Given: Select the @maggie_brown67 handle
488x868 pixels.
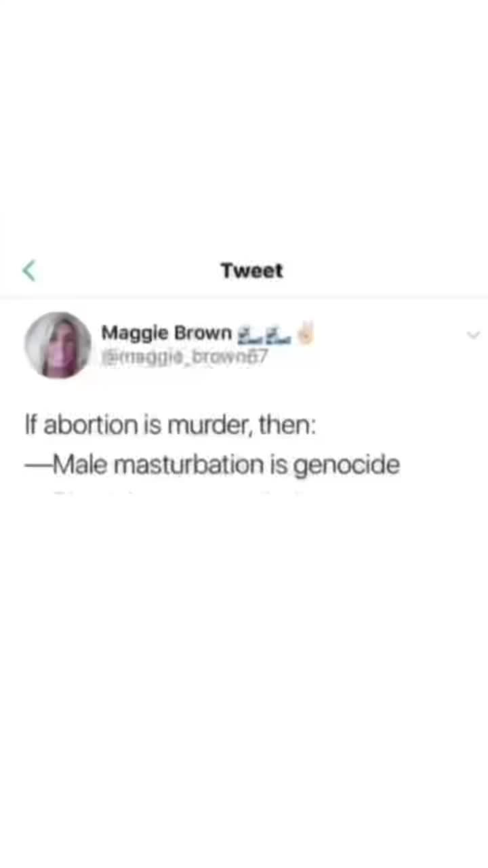Looking at the screenshot, I should (x=184, y=355).
